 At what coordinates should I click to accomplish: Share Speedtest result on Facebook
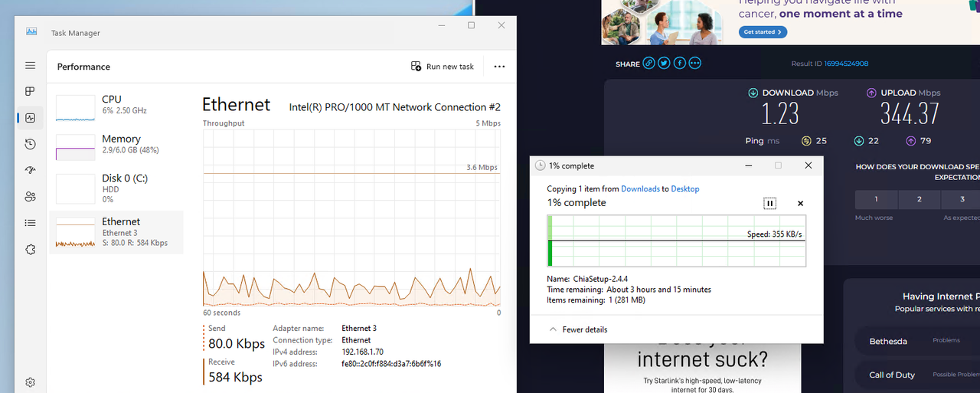click(679, 64)
